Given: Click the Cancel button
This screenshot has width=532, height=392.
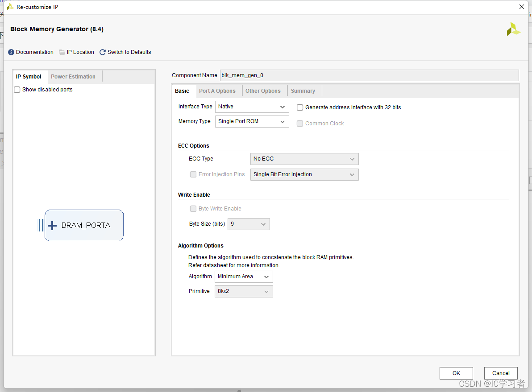Looking at the screenshot, I should [501, 373].
